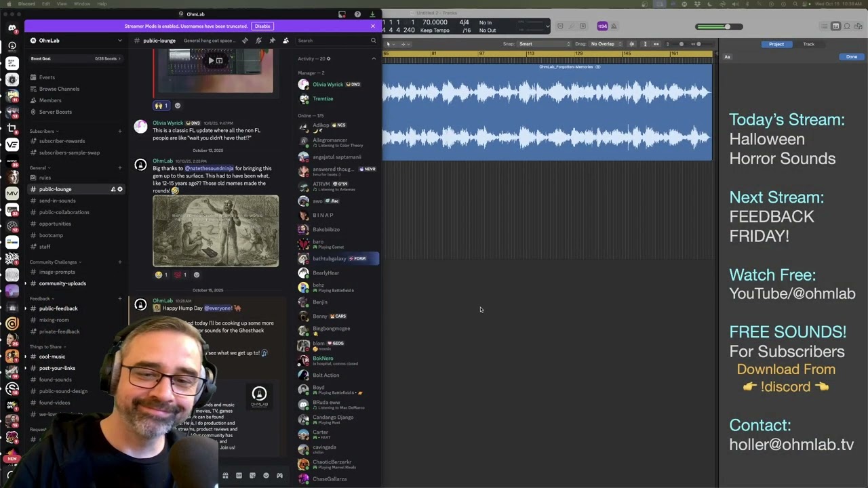
Task: Open Events in OhmLab server
Action: tap(47, 77)
